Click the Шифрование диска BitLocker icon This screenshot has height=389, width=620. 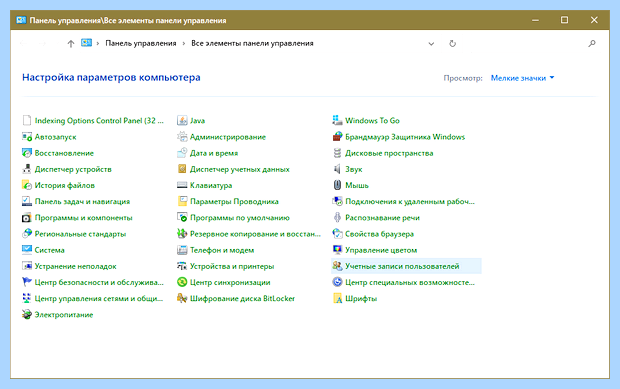(182, 298)
